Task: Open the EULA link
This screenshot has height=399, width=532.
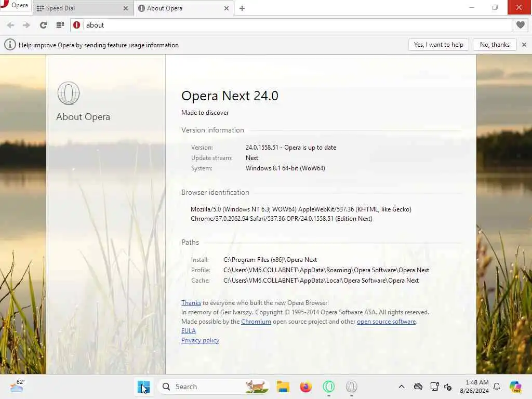Action: click(188, 331)
